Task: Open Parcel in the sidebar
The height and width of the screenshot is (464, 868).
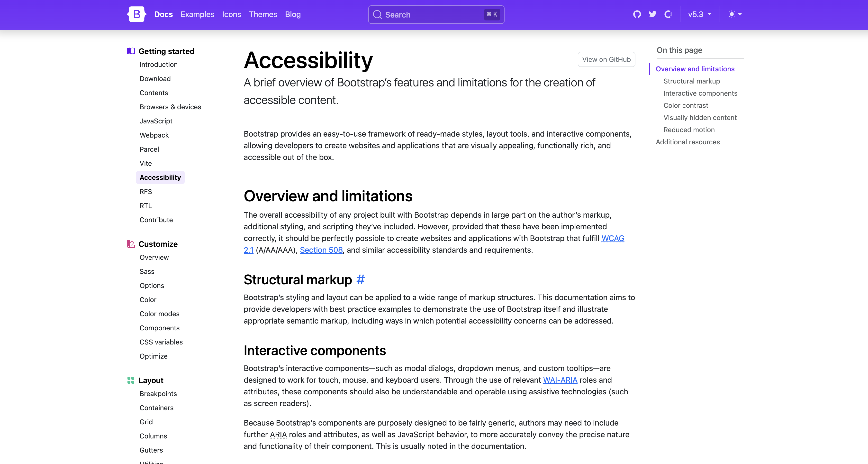Action: [x=149, y=149]
